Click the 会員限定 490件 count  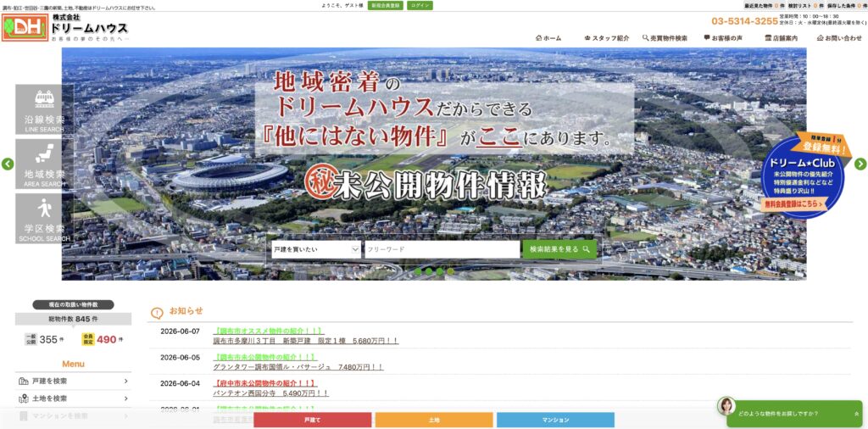pos(103,339)
